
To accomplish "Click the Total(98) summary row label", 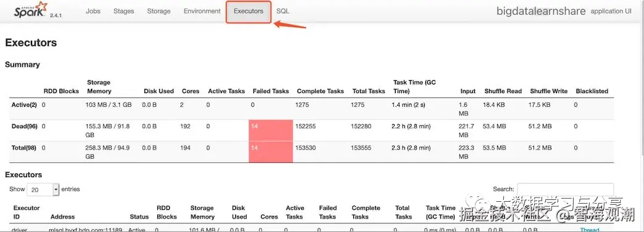I will [x=24, y=147].
